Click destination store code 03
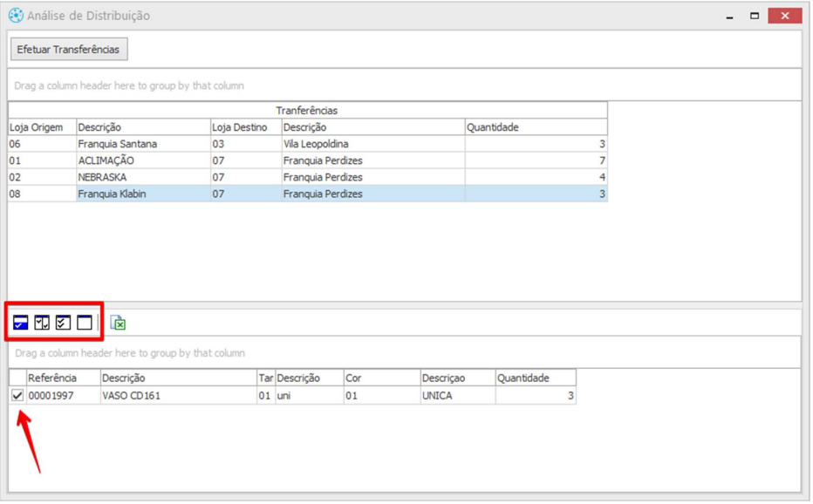Screen dimensions: 813x504 point(246,144)
